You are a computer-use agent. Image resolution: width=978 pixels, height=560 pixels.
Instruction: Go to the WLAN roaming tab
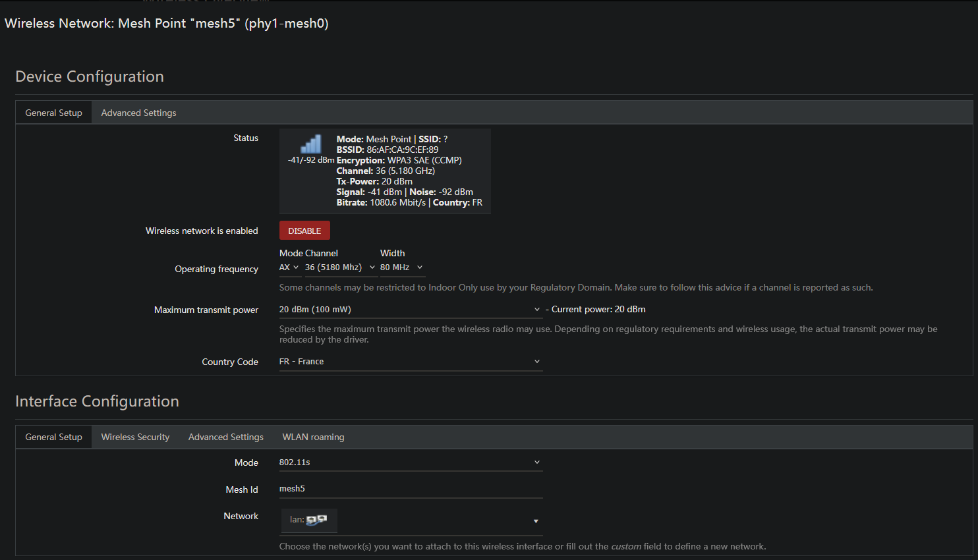click(313, 437)
